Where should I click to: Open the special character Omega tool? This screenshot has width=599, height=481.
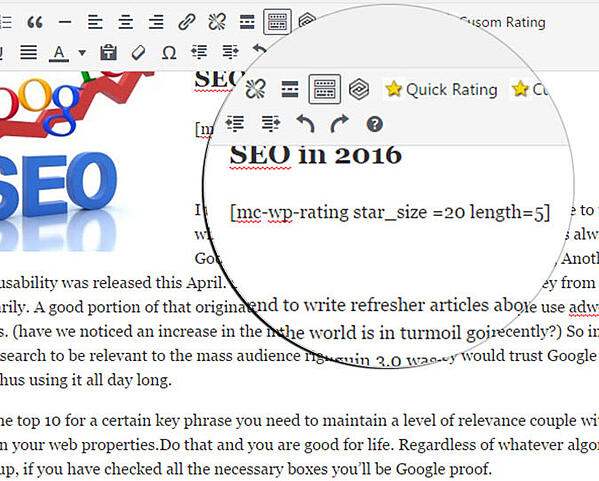click(169, 53)
